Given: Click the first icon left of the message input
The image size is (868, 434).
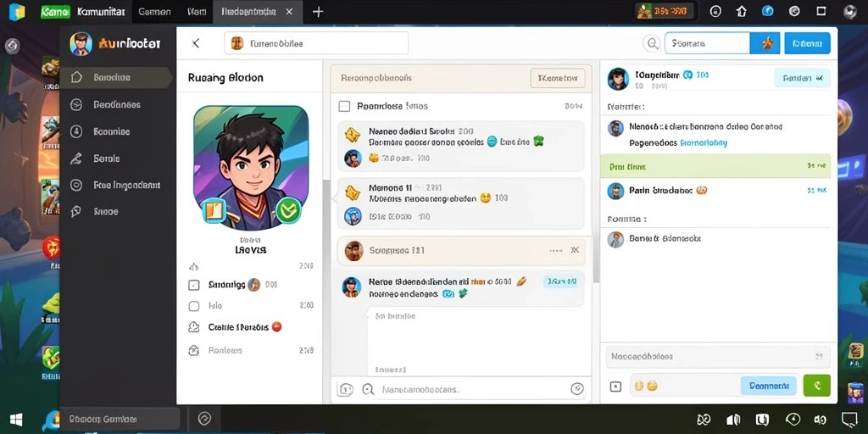Looking at the screenshot, I should pyautogui.click(x=345, y=390).
